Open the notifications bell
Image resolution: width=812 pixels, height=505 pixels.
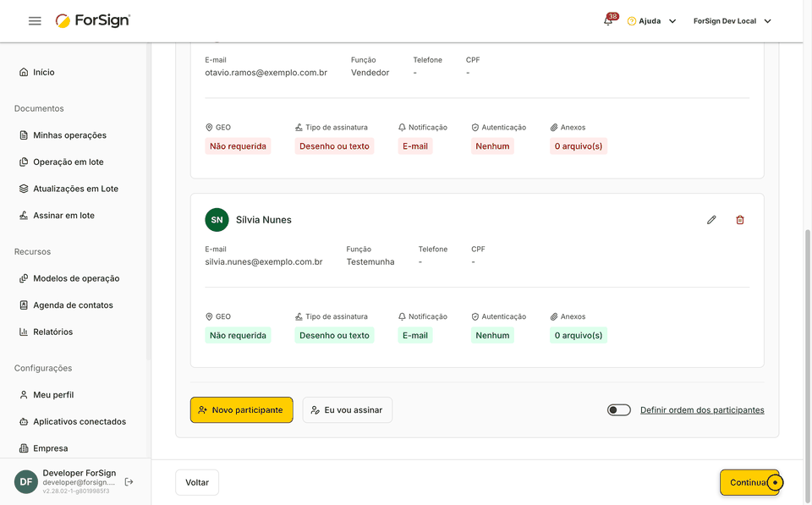point(608,20)
